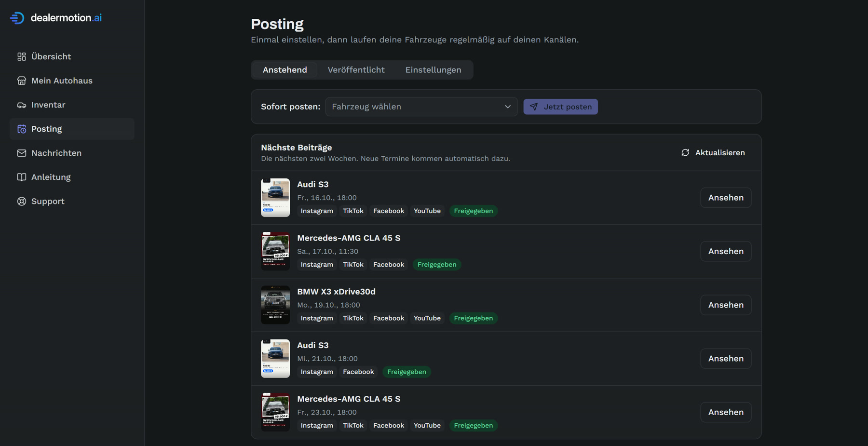Open the Audi S3 thumbnail dated 21.10.

pyautogui.click(x=275, y=359)
